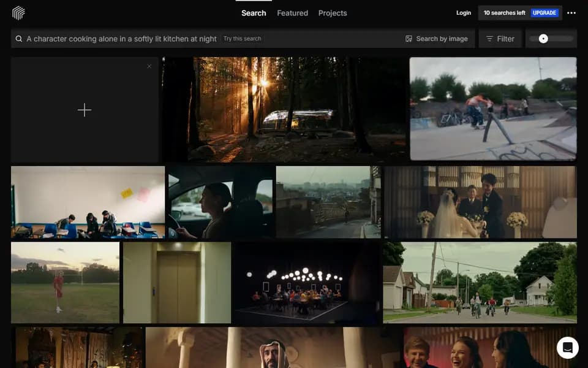Adjust the thumbnail size slider knob
The image size is (588, 368).
tap(543, 39)
